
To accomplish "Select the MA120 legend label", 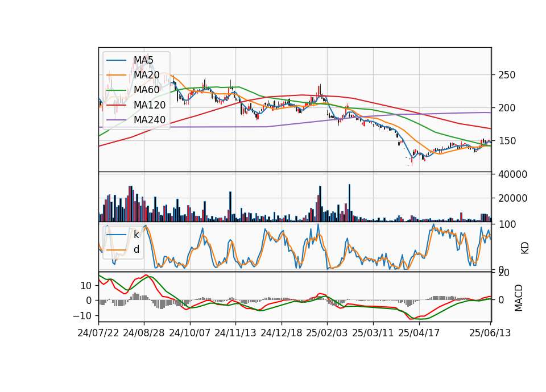I will (x=150, y=105).
